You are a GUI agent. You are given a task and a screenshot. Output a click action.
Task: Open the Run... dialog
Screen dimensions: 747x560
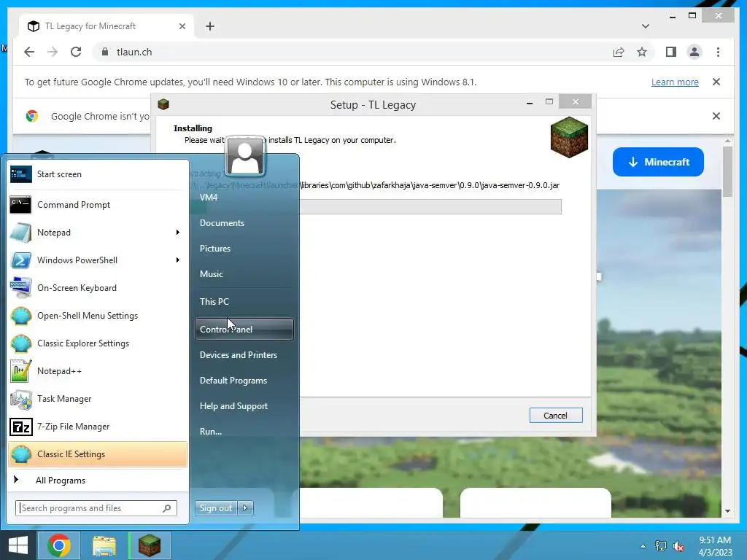click(x=244, y=432)
